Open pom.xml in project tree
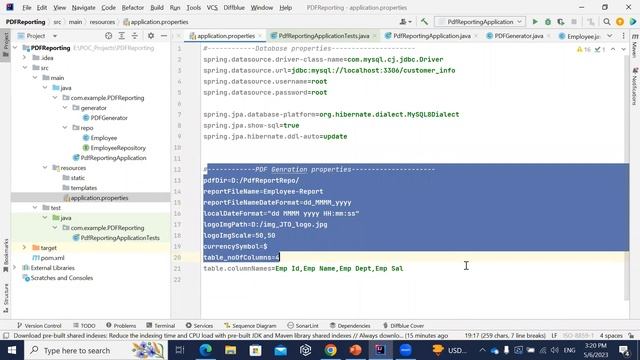Image resolution: width=640 pixels, height=360 pixels. pos(52,258)
